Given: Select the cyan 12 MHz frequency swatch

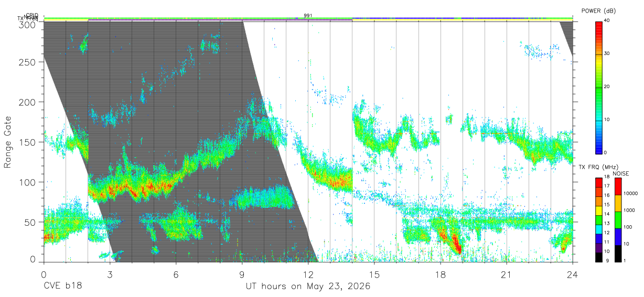Looking at the screenshot, I should click(599, 228).
